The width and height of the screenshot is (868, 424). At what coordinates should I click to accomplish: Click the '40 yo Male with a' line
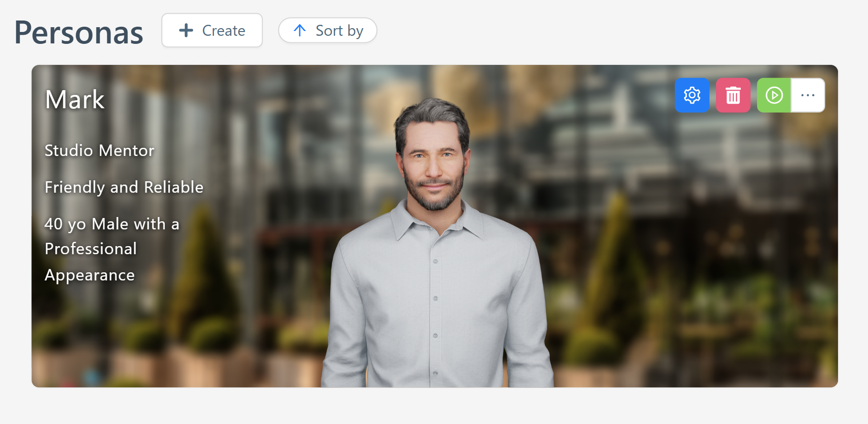(x=112, y=224)
